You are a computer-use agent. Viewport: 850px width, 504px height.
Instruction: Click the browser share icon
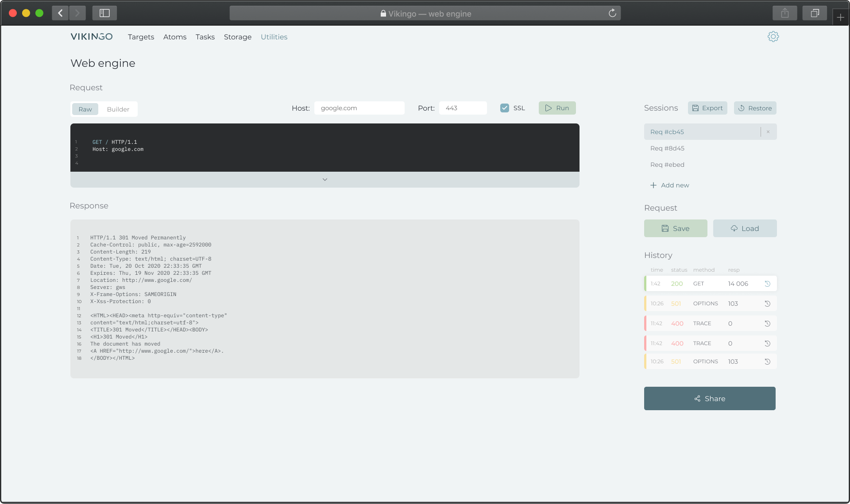tap(784, 13)
